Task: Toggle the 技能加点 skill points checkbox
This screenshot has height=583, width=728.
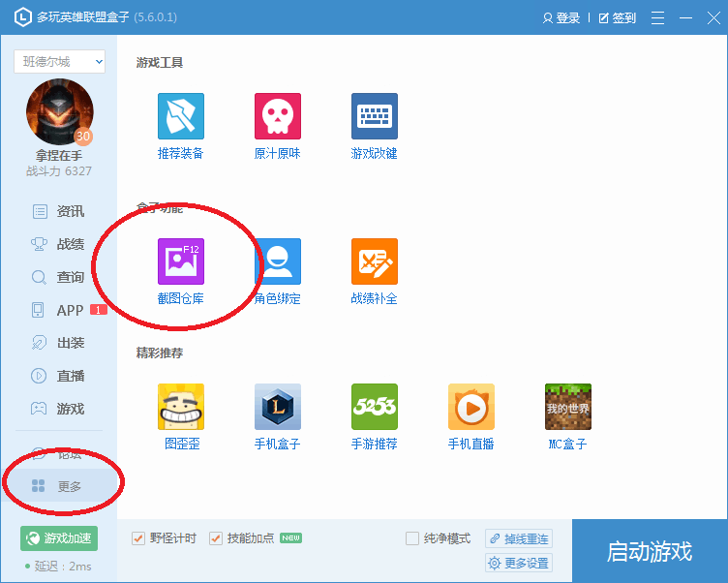Action: [x=216, y=537]
